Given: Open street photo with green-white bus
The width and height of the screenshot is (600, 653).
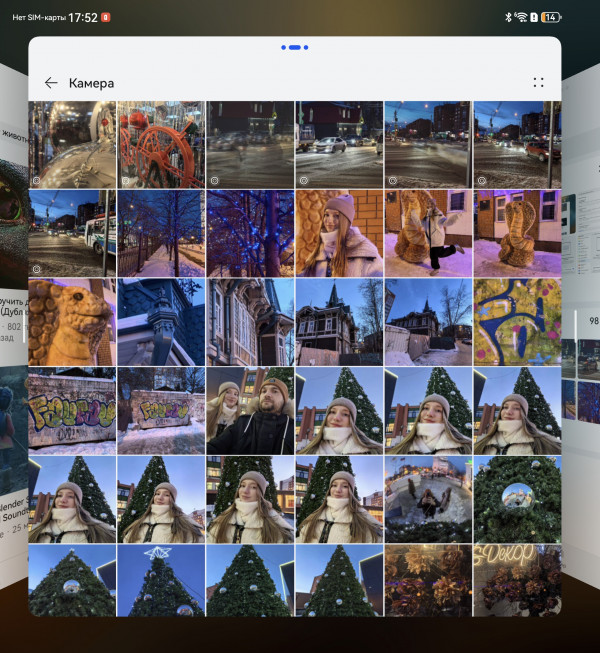Looking at the screenshot, I should (72, 234).
